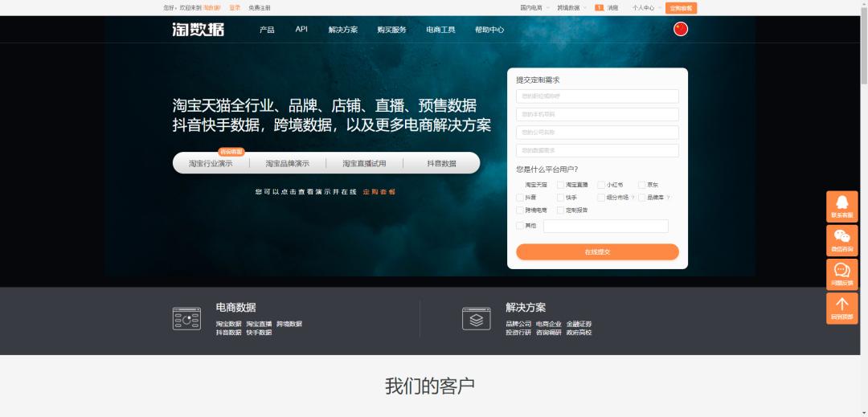Open the 政府高校 link
868x417 pixels.
click(579, 333)
